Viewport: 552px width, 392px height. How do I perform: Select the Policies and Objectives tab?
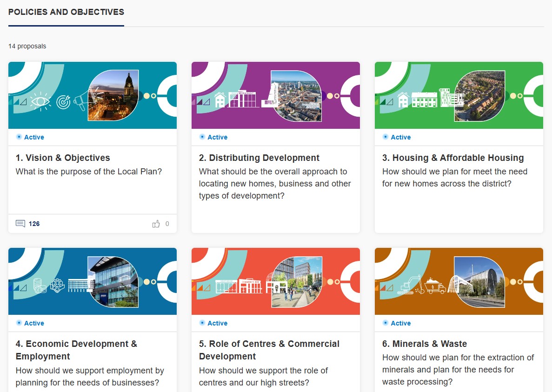66,12
